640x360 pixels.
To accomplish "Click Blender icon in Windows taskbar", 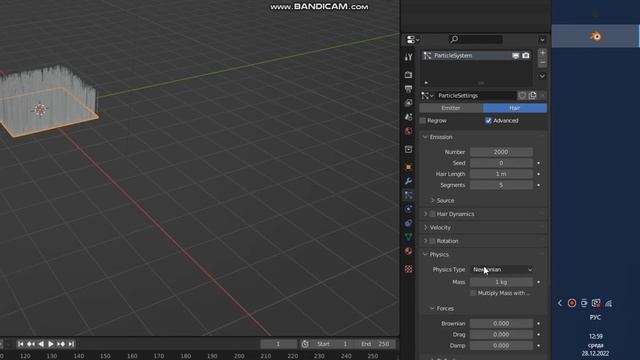I will pyautogui.click(x=595, y=36).
